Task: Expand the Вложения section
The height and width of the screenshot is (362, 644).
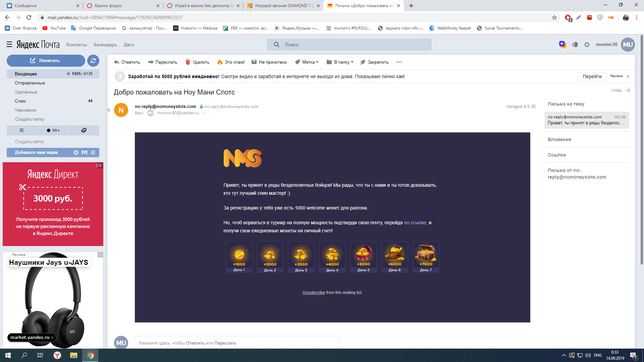Action: tap(559, 139)
